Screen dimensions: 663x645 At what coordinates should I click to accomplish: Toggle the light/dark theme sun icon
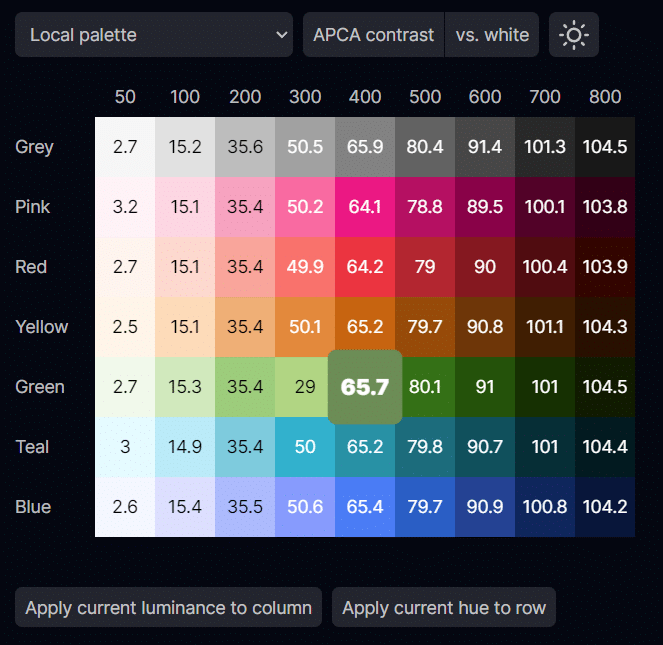[x=573, y=35]
